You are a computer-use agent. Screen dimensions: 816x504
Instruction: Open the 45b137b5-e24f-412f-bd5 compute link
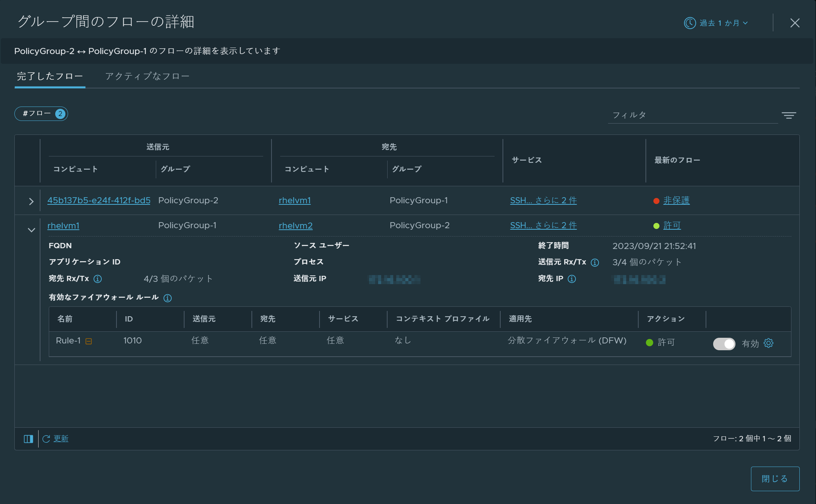click(x=99, y=200)
